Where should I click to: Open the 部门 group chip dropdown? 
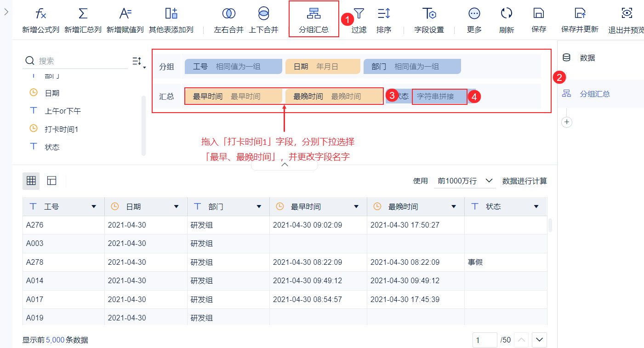click(412, 66)
